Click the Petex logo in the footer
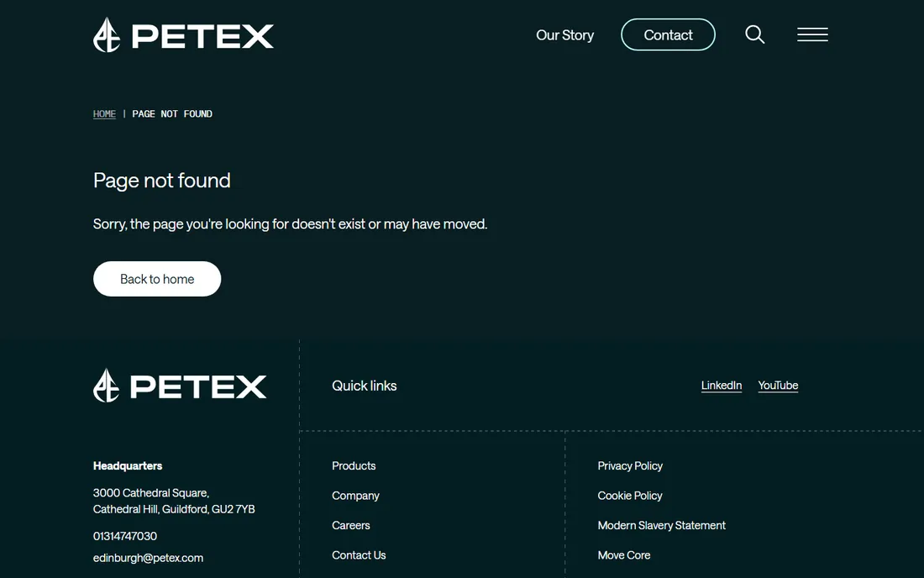 click(180, 386)
